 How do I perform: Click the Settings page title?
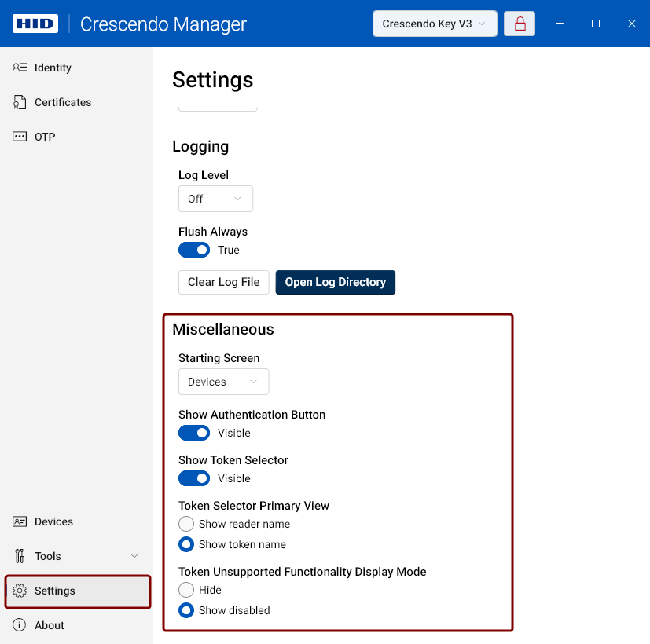point(213,80)
